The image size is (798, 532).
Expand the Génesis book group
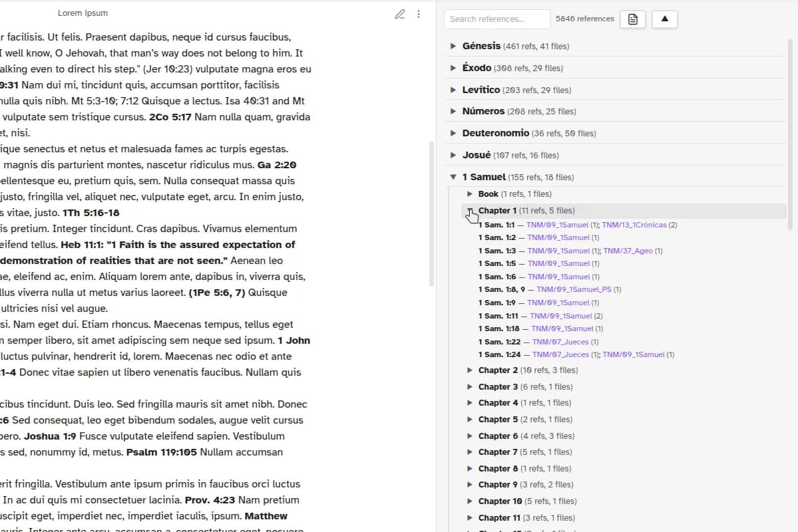click(x=453, y=47)
